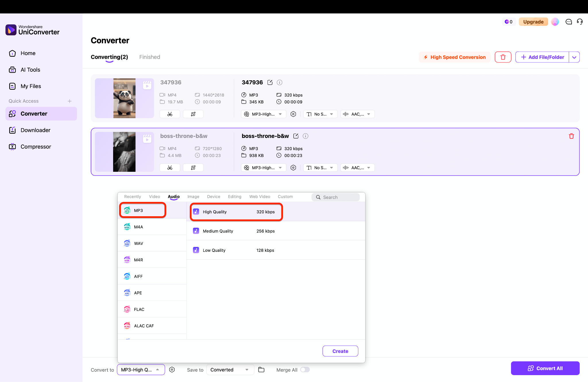Switch to Device format tab
The height and width of the screenshot is (382, 588).
(214, 197)
